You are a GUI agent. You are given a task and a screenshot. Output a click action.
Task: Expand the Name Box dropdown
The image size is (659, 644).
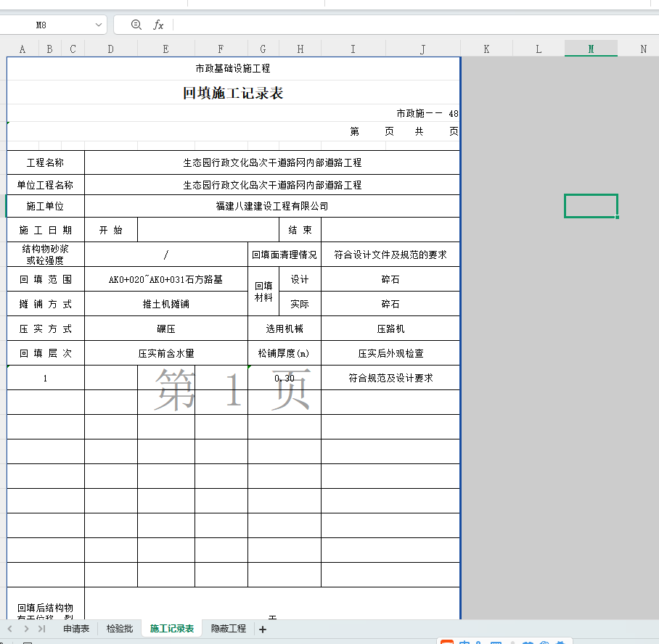99,25
